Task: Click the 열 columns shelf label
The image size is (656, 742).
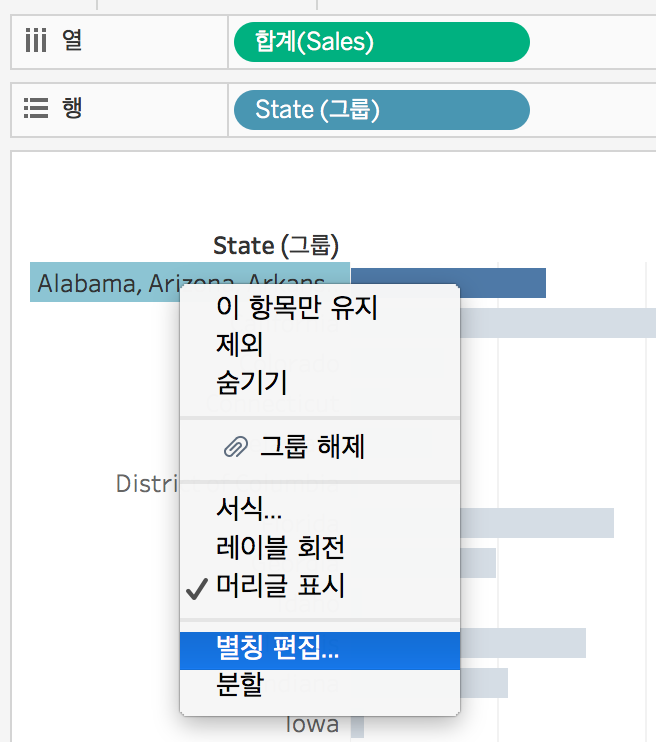Action: [72, 40]
